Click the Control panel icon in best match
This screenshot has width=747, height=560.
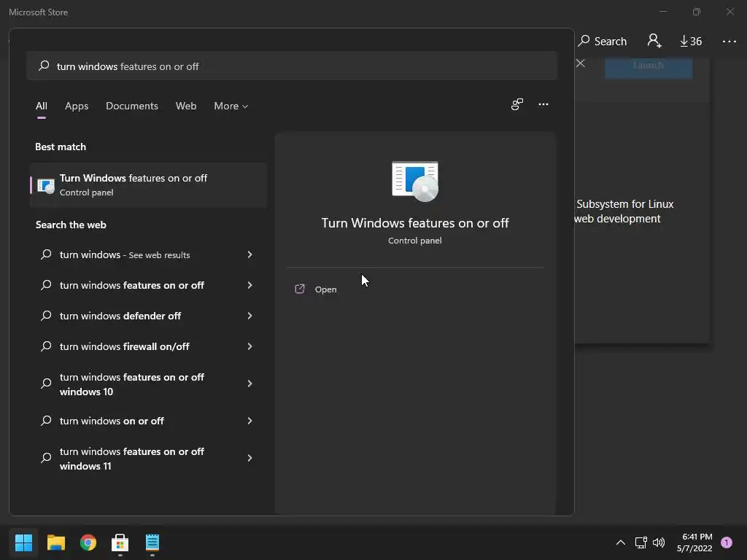pyautogui.click(x=46, y=185)
